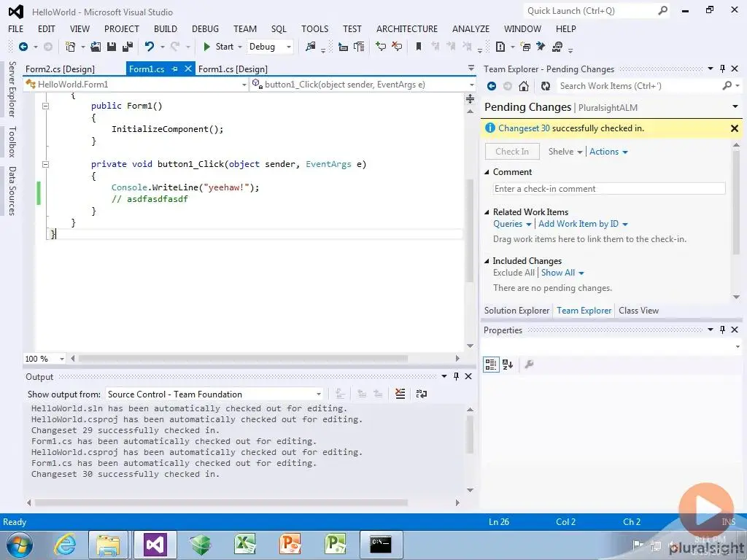
Task: Start debugging with the green Start arrow
Action: 206,47
